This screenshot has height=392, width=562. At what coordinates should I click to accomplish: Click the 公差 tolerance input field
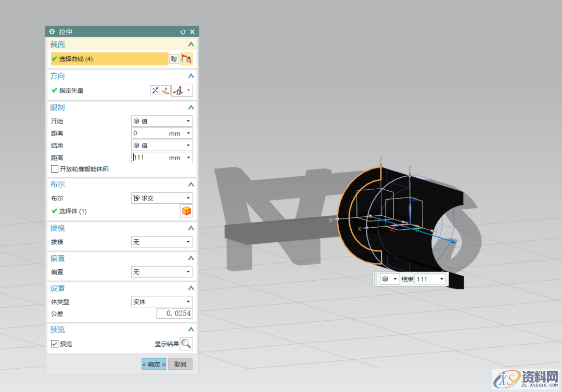click(175, 313)
